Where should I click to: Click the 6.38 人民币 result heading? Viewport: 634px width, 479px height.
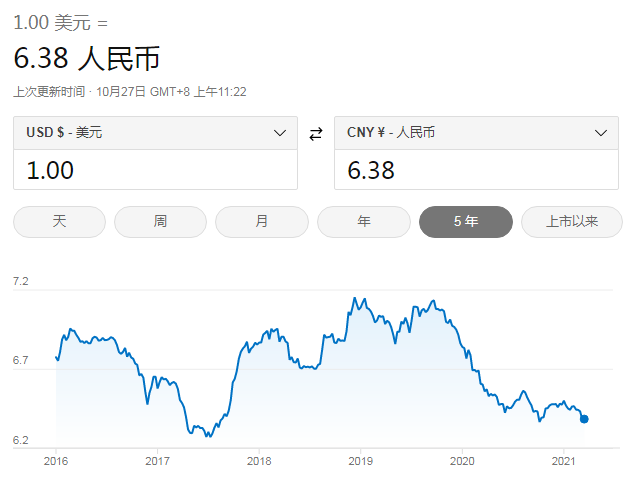(87, 59)
